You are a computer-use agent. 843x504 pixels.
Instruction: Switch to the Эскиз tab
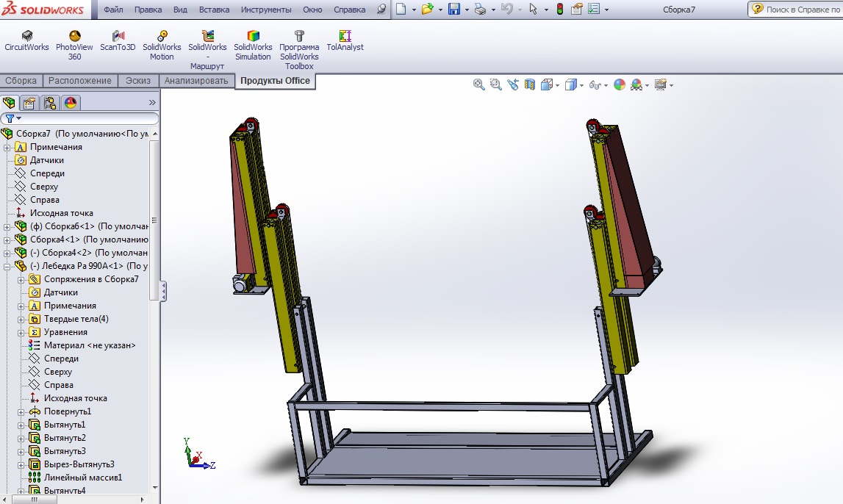coord(138,81)
